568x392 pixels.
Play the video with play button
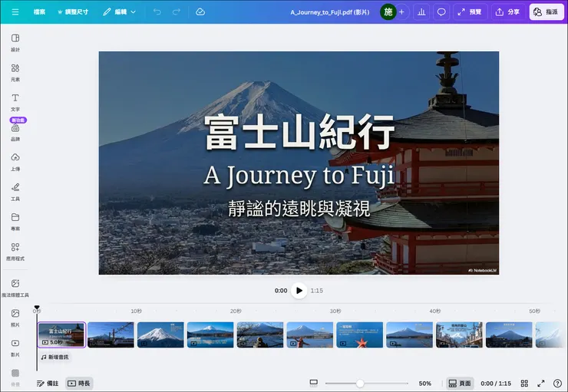[299, 290]
